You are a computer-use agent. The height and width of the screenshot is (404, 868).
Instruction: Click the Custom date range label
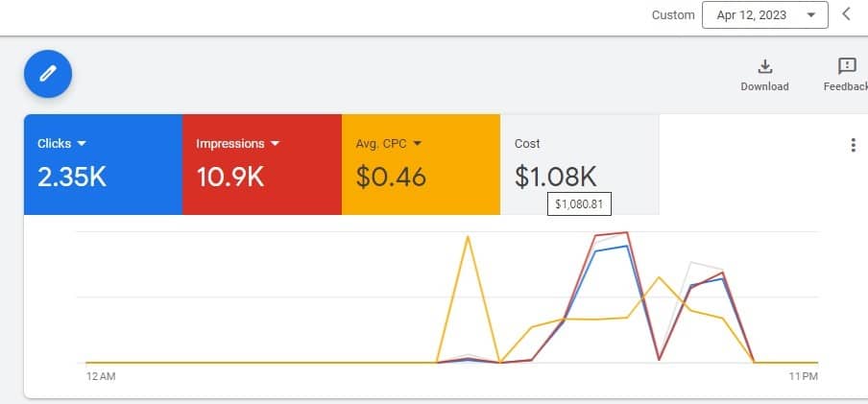click(672, 15)
